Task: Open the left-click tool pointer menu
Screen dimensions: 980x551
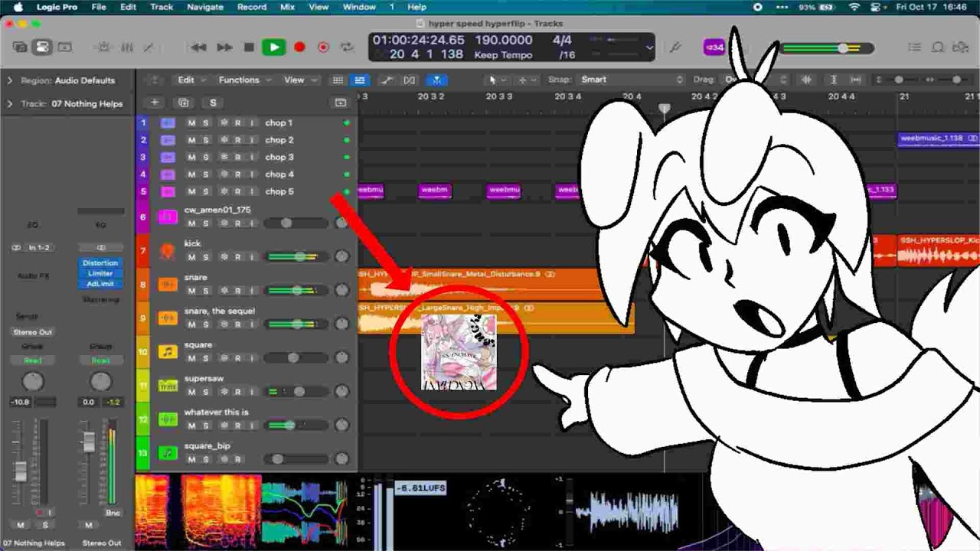Action: click(496, 80)
